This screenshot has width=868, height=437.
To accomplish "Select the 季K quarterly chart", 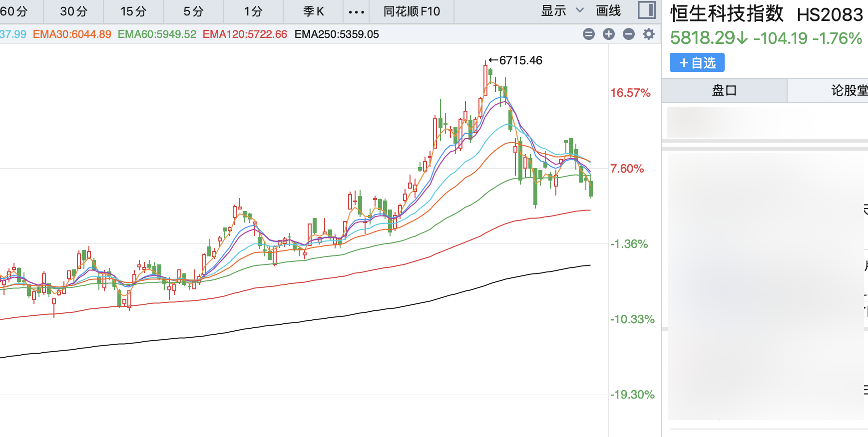I will click(x=313, y=11).
